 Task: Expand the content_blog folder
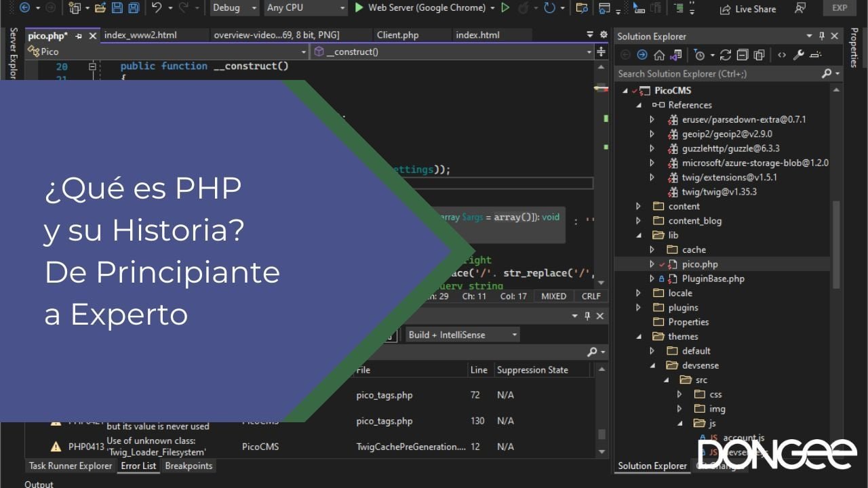tap(638, 220)
